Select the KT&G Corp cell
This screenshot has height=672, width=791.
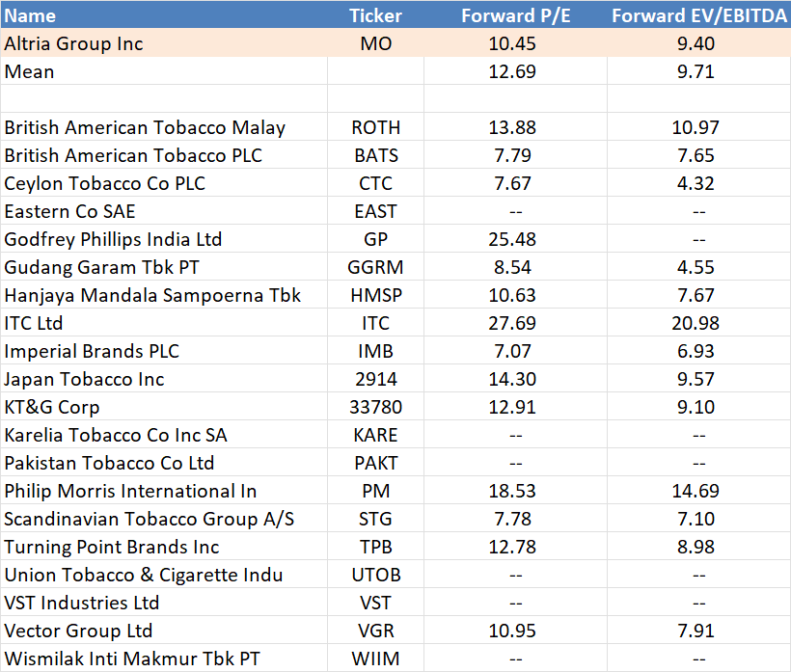coord(164,407)
